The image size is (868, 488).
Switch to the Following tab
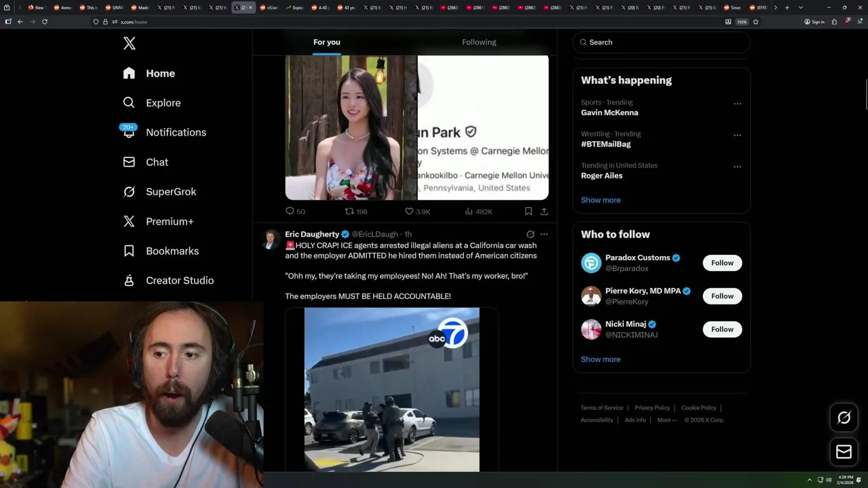tap(479, 42)
